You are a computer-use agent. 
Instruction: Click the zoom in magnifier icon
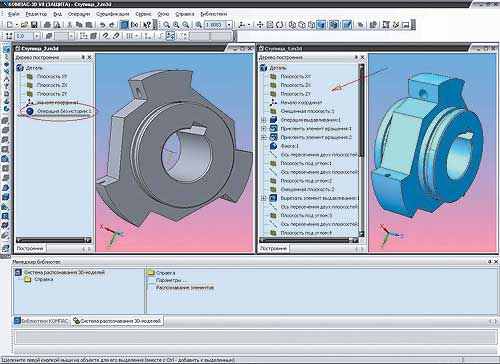[176, 25]
